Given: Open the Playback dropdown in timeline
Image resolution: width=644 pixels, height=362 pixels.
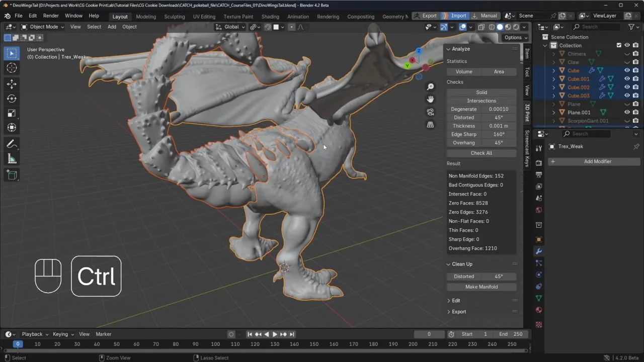Looking at the screenshot, I should (35, 334).
